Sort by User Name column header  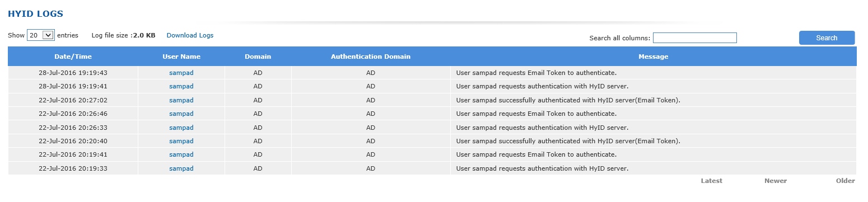pos(181,57)
